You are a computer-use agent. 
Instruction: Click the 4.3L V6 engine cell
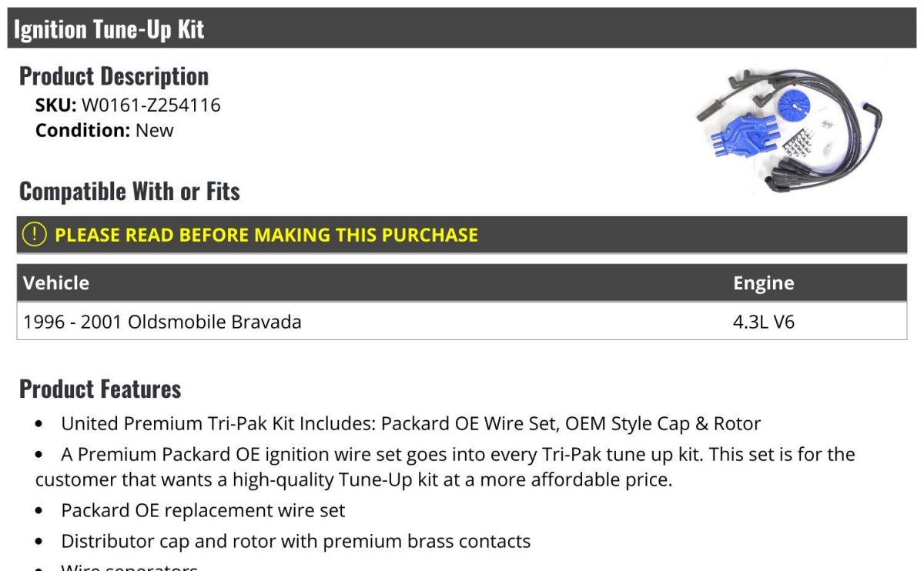[764, 321]
